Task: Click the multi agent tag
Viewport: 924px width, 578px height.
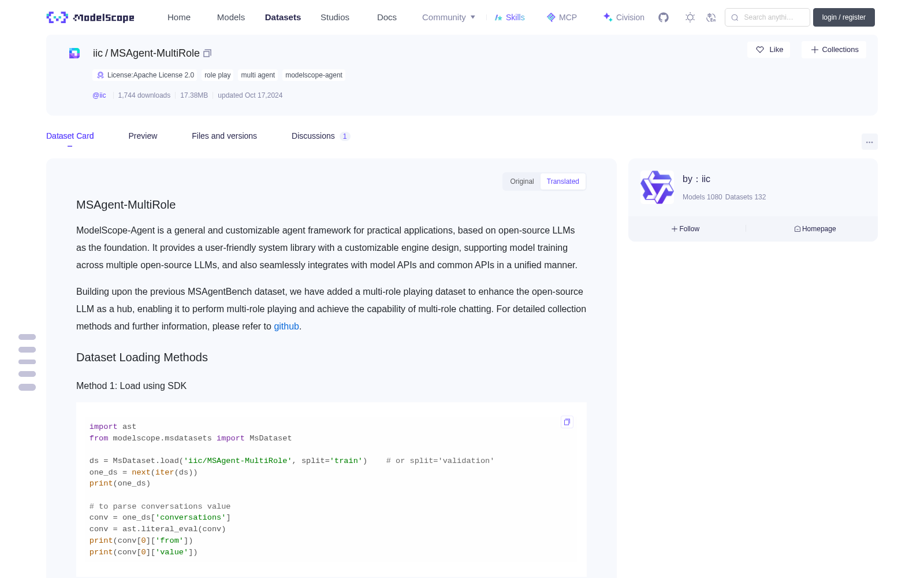Action: tap(258, 75)
